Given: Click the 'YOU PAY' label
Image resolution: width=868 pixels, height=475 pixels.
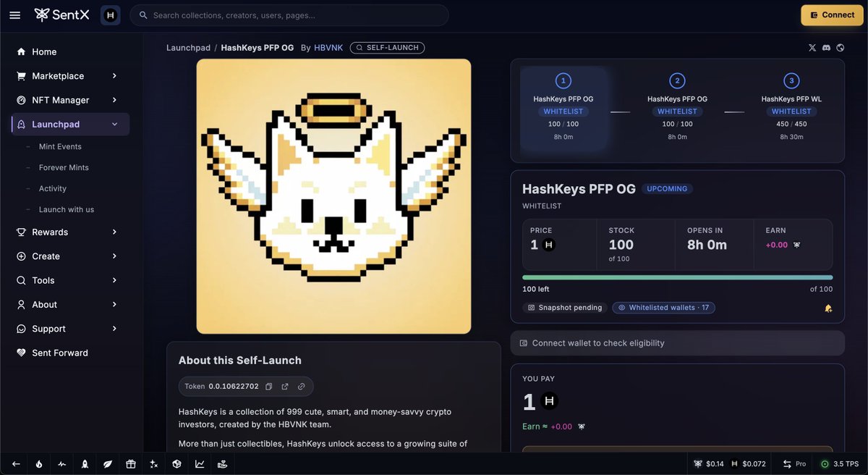Looking at the screenshot, I should coord(539,379).
